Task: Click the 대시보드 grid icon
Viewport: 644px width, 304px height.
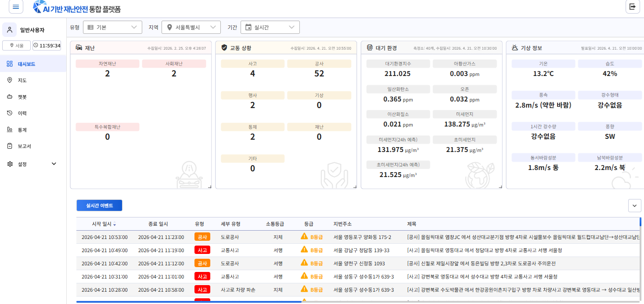Action: (10, 64)
